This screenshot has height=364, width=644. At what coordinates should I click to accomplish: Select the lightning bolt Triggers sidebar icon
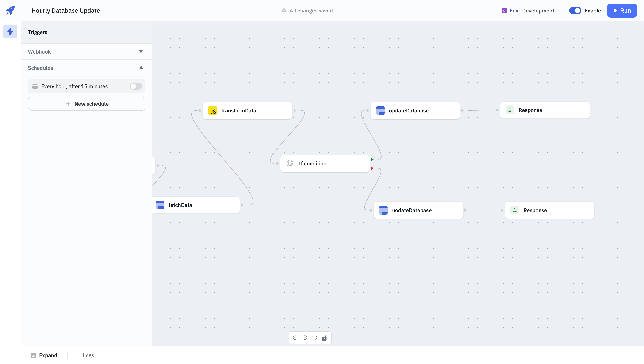(10, 31)
